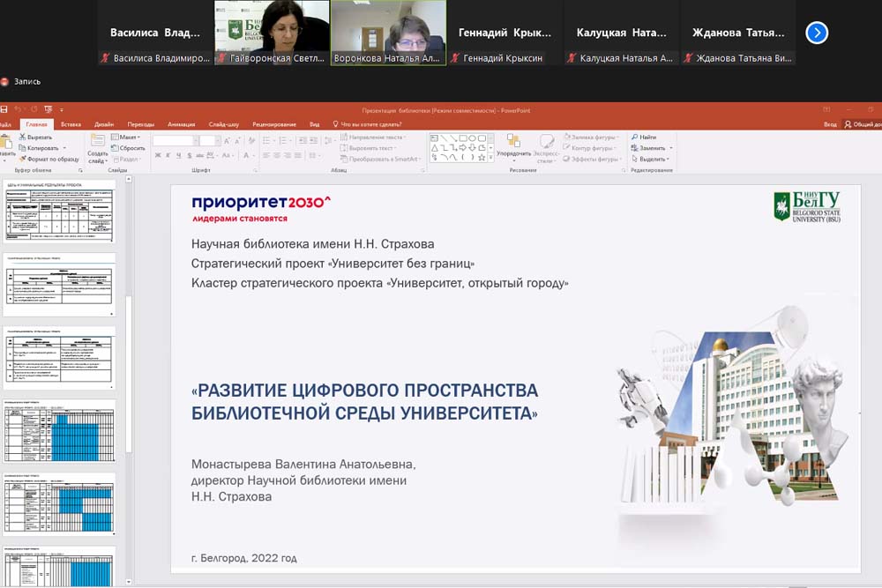
Task: Show next participants with blue arrow
Action: (817, 33)
